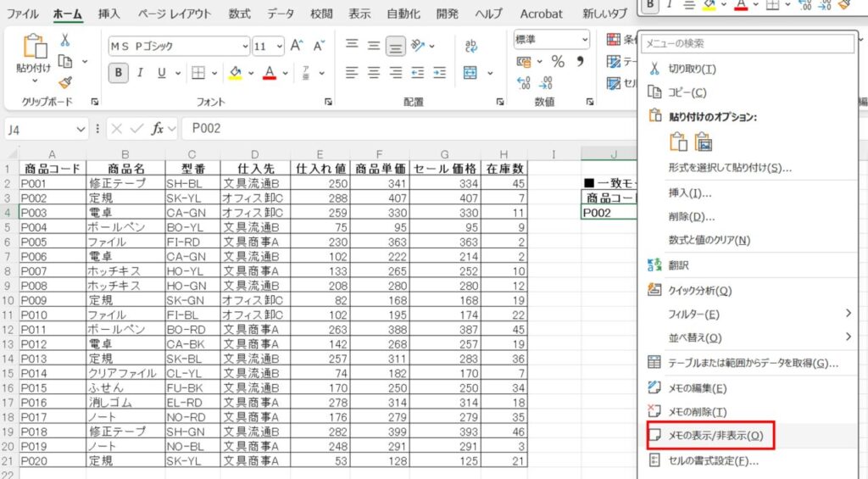Open the ファイル tab
Screen dimensions: 868x479
(21, 14)
